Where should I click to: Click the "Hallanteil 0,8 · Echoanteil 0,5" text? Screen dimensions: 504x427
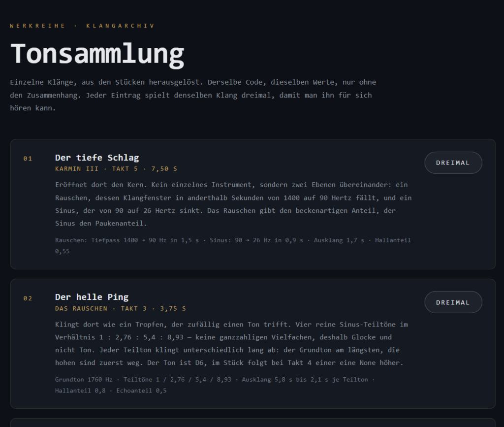pyautogui.click(x=111, y=391)
